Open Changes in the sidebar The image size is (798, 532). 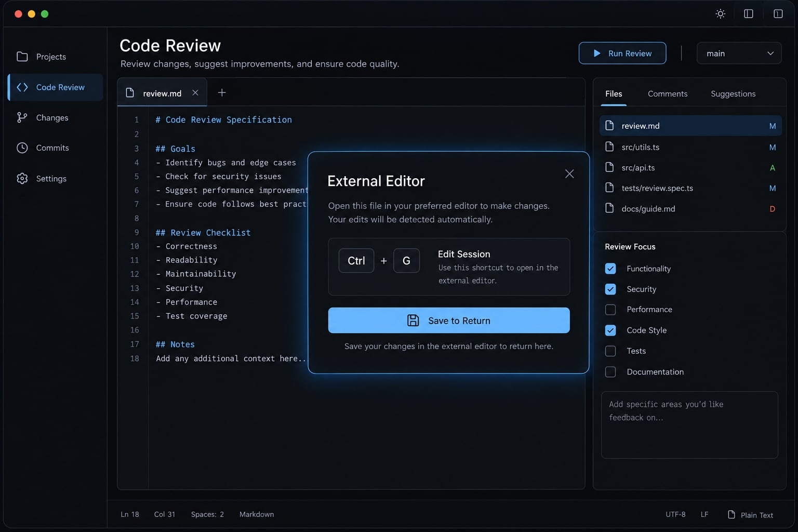point(55,118)
